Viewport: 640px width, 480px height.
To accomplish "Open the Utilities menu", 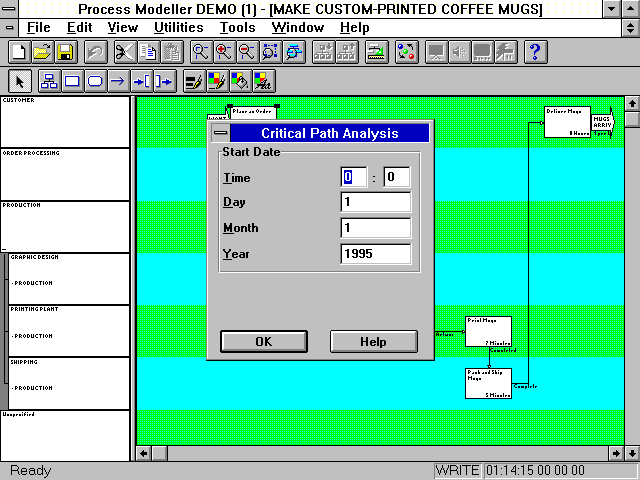I will [x=178, y=27].
